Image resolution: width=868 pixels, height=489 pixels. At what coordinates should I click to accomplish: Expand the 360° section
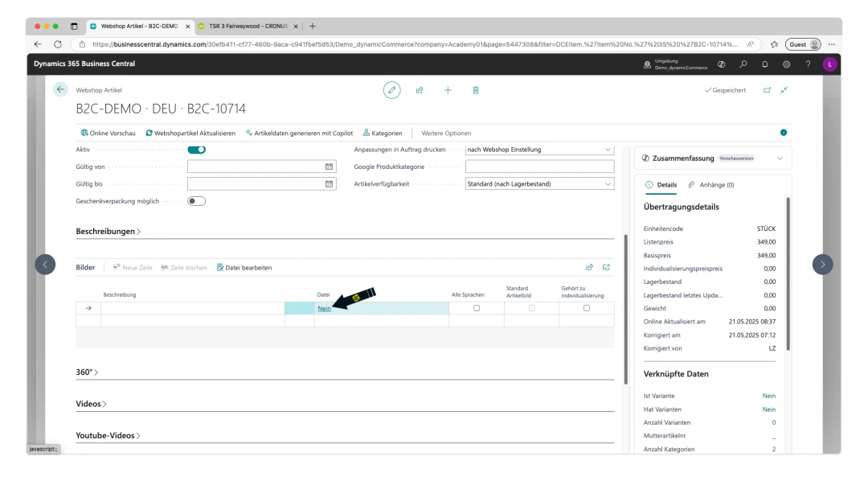(x=87, y=372)
